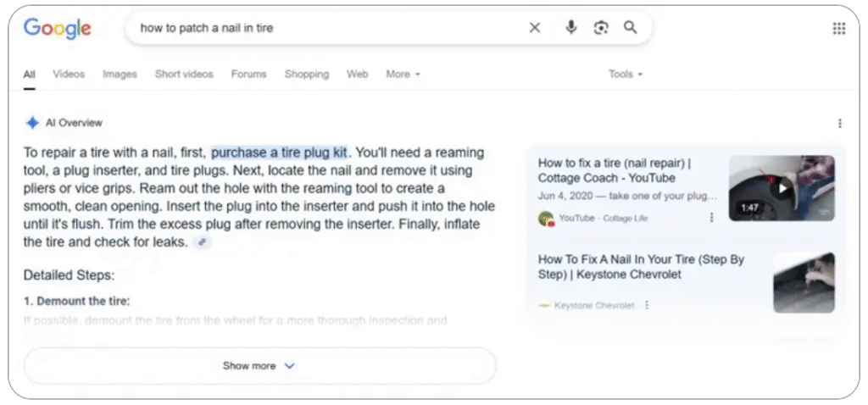Expand the More search filters dropdown
This screenshot has height=405, width=868.
tap(403, 75)
